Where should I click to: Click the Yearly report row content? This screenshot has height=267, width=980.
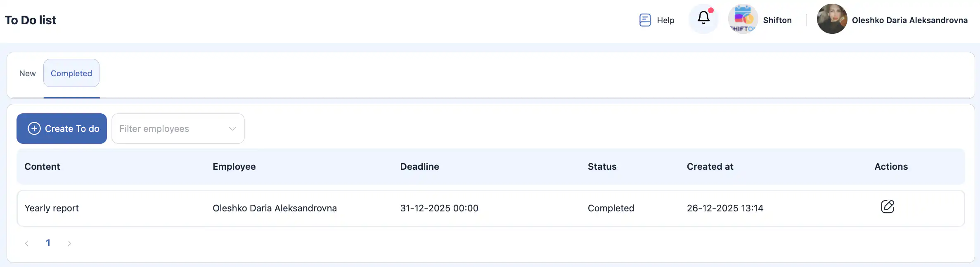tap(52, 208)
